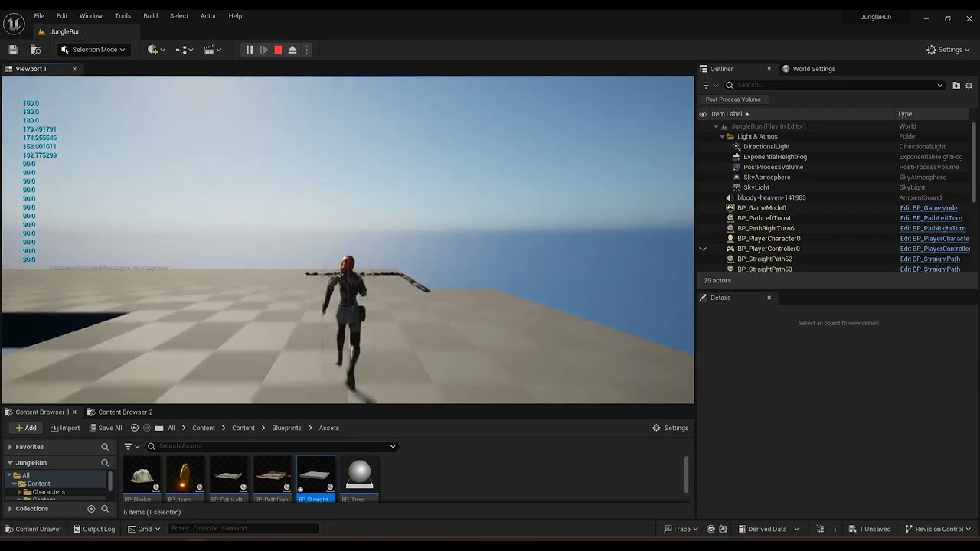980x551 pixels.
Task: Go back in Content Browser history
Action: click(135, 428)
